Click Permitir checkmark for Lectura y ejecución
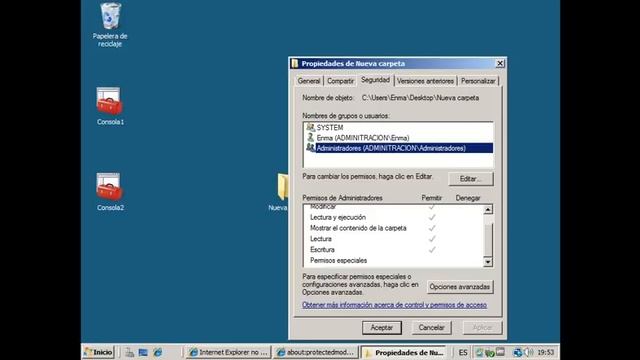Screen dimensions: 640x360 coord(432,217)
